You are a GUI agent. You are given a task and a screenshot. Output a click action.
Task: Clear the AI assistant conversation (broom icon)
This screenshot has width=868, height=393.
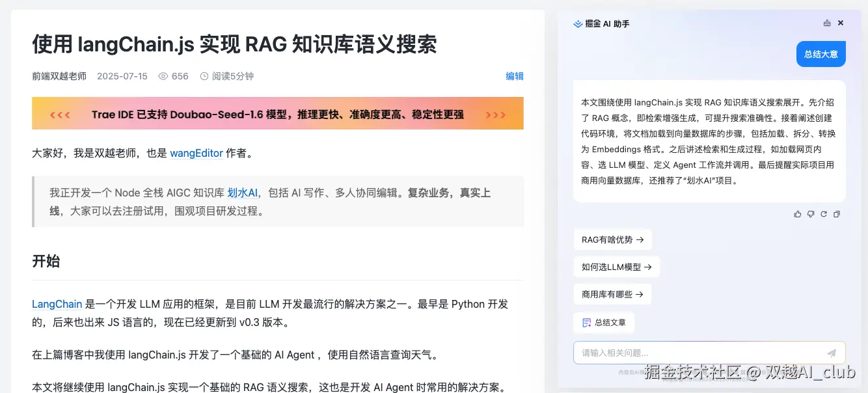[827, 23]
